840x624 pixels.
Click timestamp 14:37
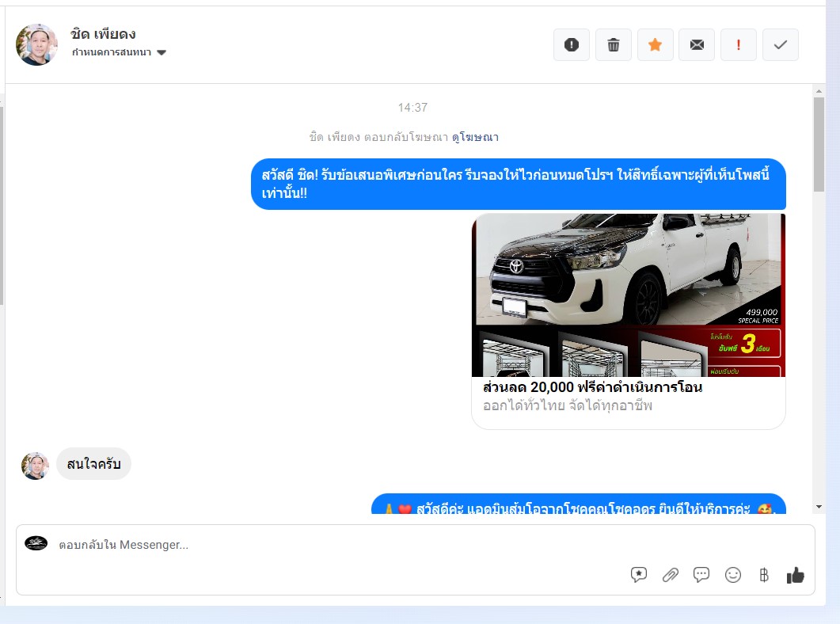click(x=412, y=108)
